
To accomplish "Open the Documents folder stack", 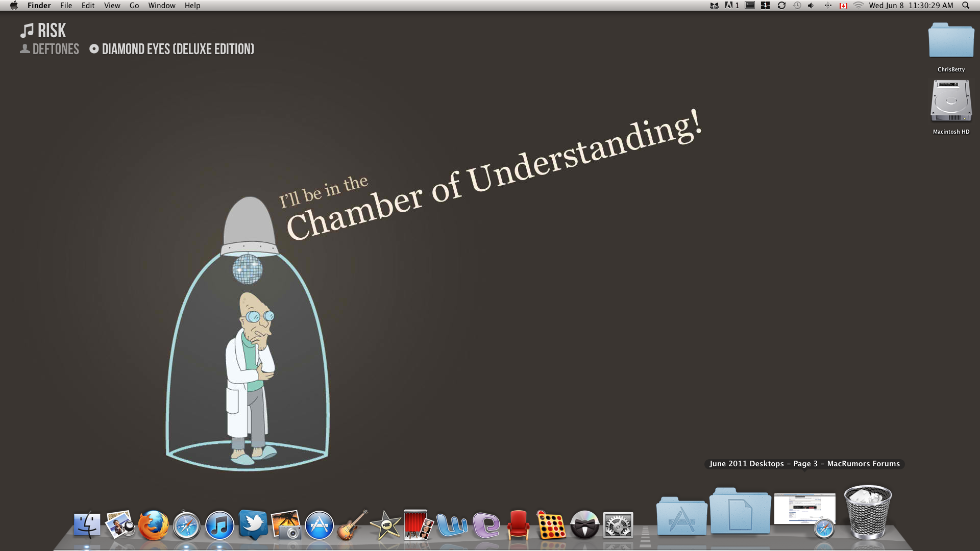I will tap(740, 511).
